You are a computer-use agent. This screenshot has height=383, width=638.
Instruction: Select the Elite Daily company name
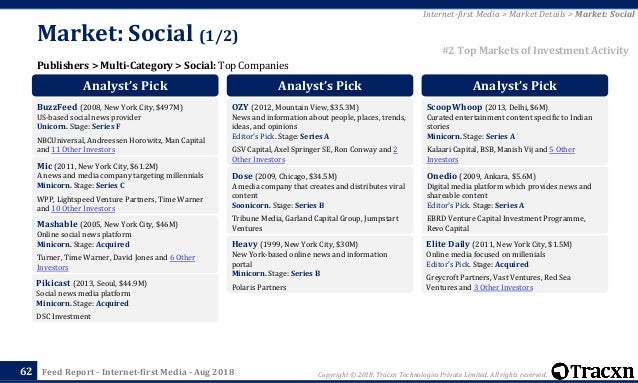pos(448,244)
